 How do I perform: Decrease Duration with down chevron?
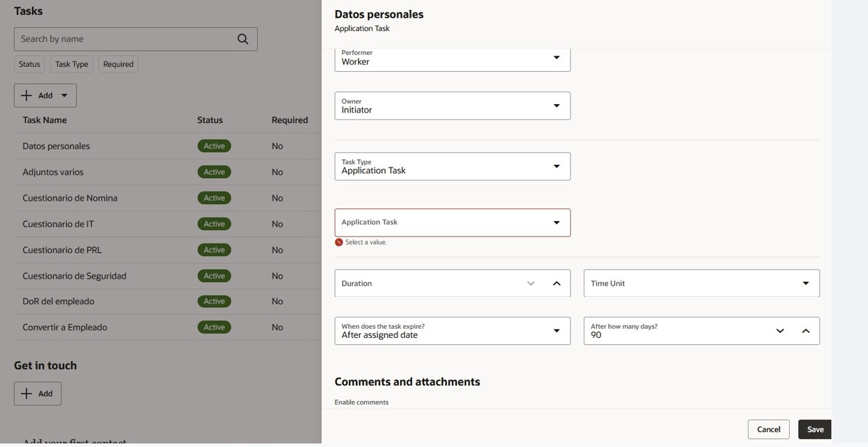point(531,283)
